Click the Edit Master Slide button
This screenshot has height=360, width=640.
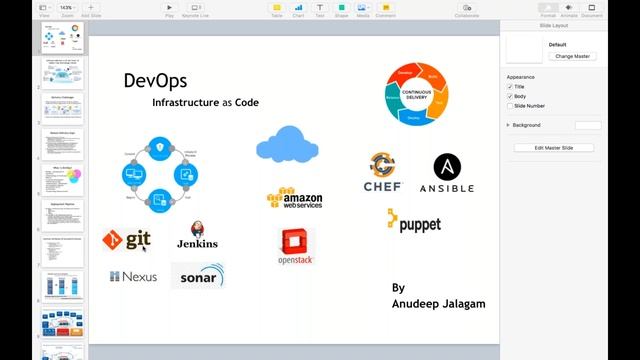554,148
